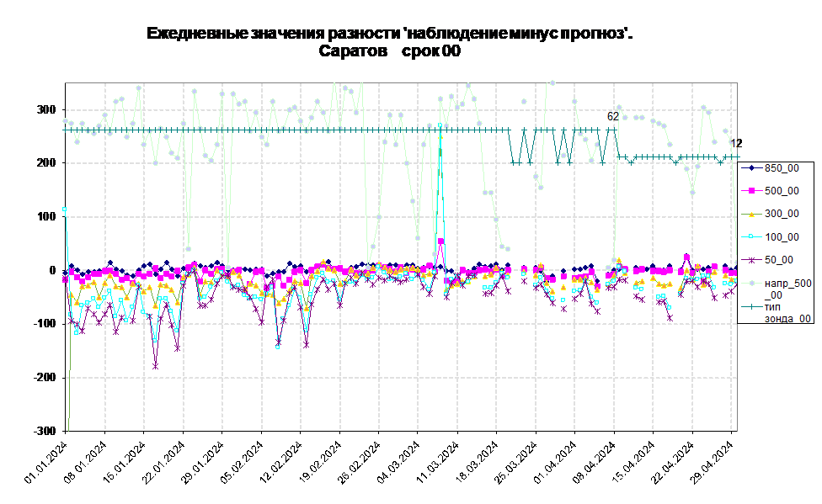Click y-axis label 100
The height and width of the screenshot is (504, 822).
point(45,216)
